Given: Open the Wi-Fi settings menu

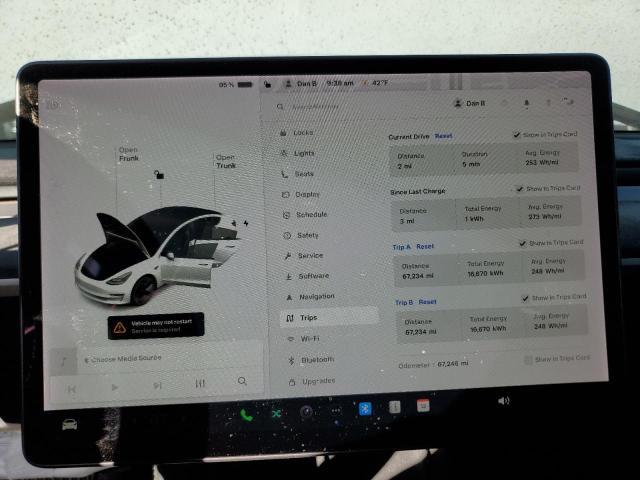Looking at the screenshot, I should [x=304, y=338].
